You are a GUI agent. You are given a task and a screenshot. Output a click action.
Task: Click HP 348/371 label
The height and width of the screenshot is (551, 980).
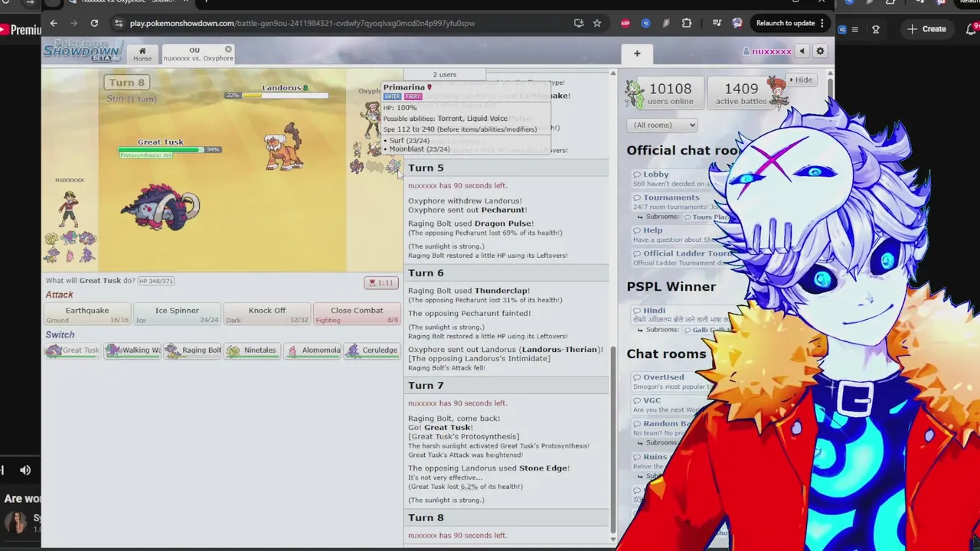156,281
